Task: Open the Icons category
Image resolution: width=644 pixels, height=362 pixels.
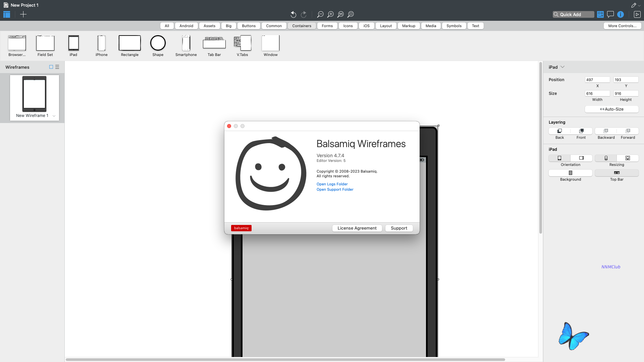Action: pyautogui.click(x=348, y=26)
